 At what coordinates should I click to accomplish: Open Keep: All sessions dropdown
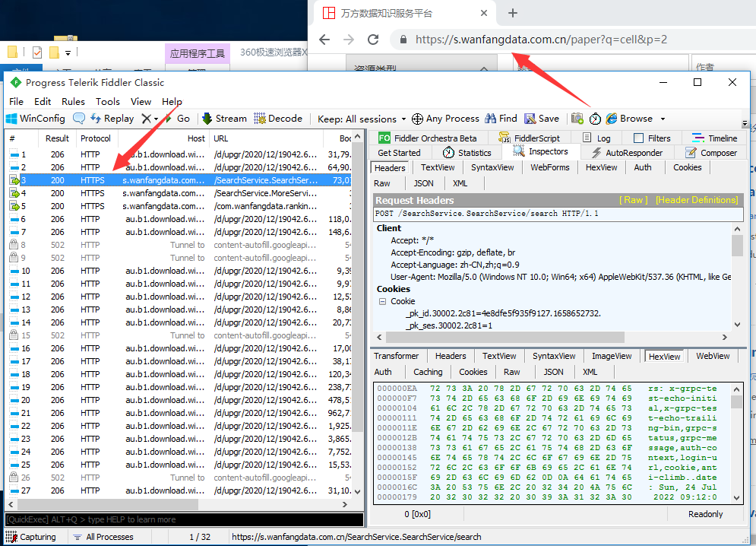[362, 119]
